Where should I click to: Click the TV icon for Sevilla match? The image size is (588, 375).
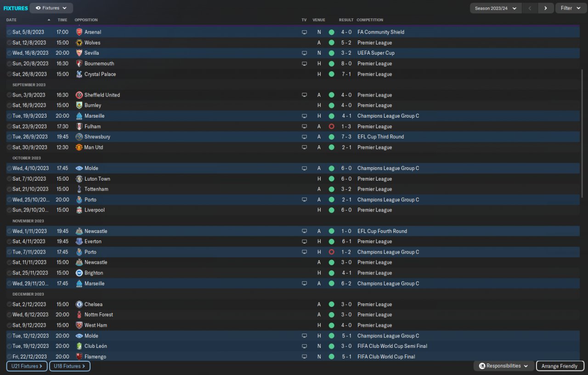tap(304, 53)
